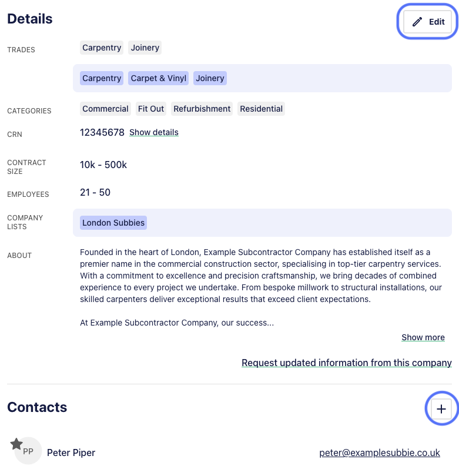Screen dimensions: 459x476
Task: Select the Residential category tag
Action: tap(261, 109)
